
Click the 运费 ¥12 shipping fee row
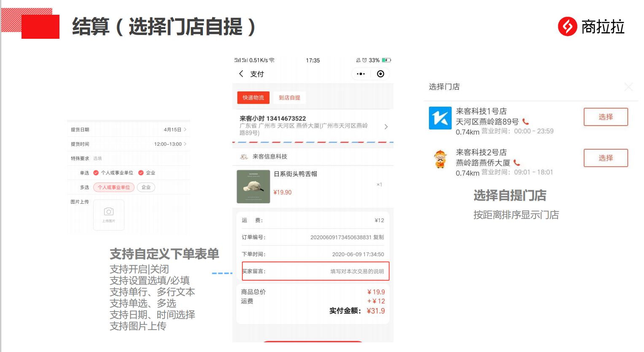pos(313,220)
